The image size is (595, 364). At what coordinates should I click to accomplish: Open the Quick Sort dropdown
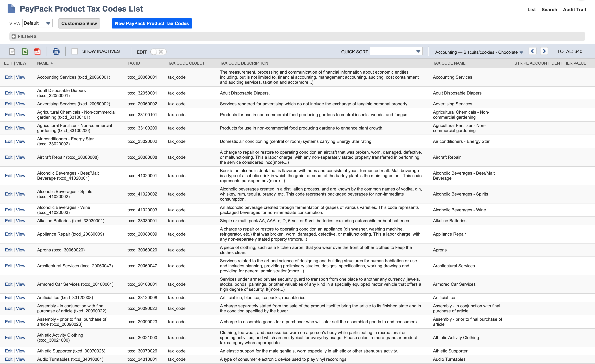coord(418,51)
